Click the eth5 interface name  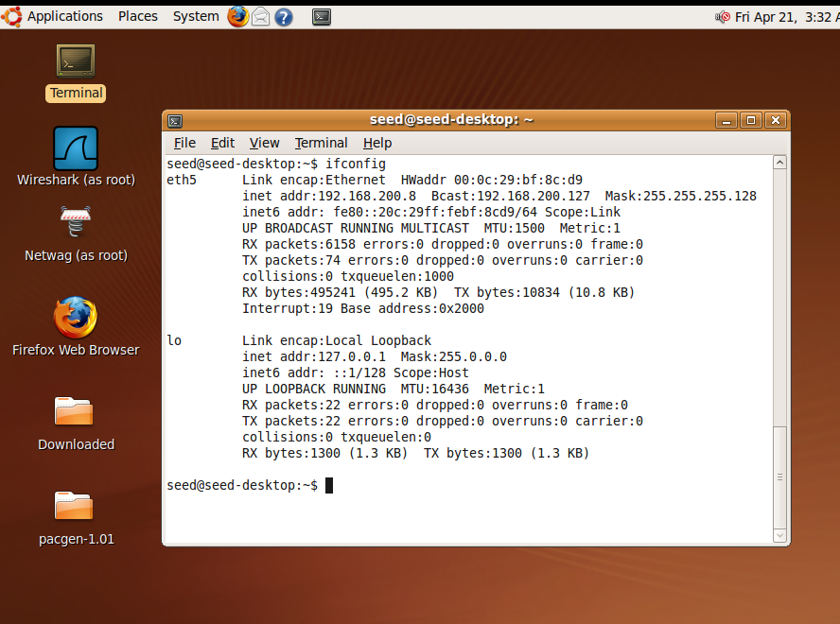[182, 180]
